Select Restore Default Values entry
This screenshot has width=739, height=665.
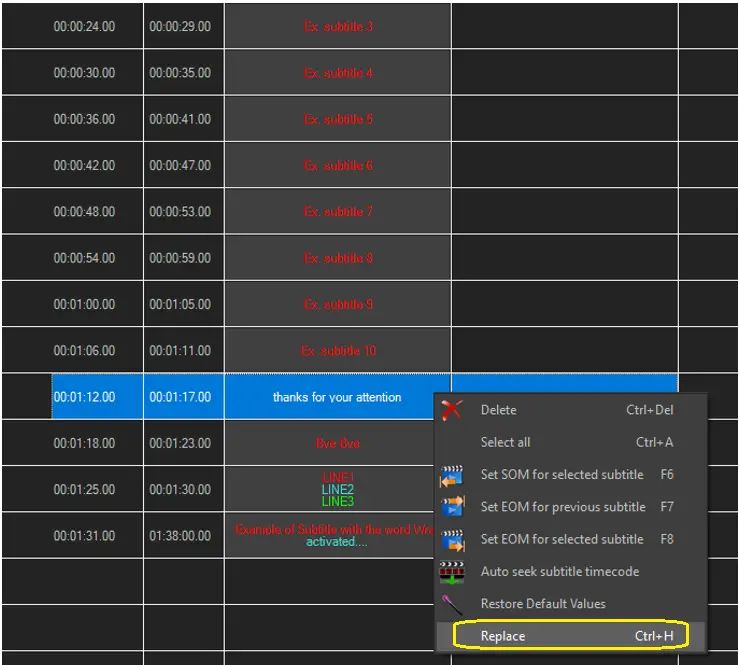click(543, 604)
